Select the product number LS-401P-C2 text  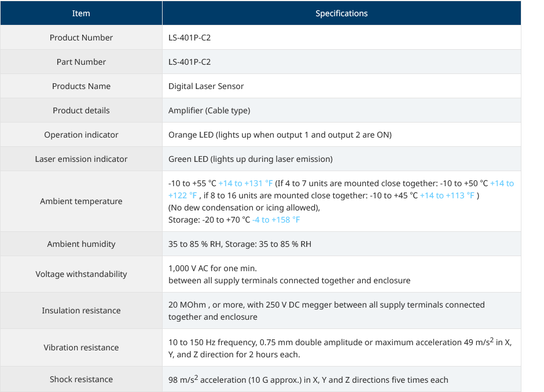click(x=189, y=38)
